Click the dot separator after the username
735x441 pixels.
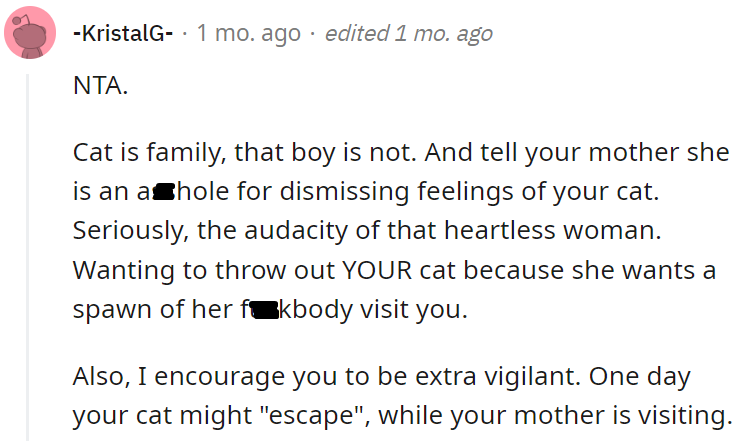pos(185,34)
